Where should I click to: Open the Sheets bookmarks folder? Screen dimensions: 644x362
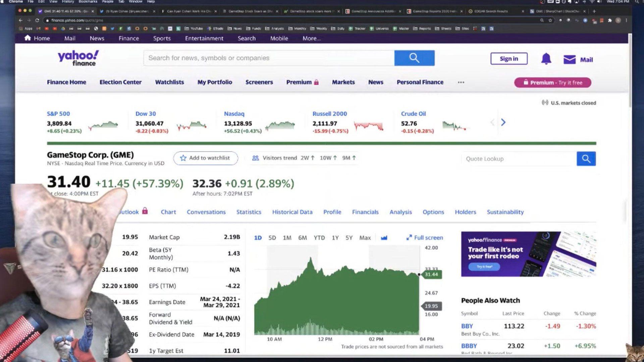click(443, 28)
